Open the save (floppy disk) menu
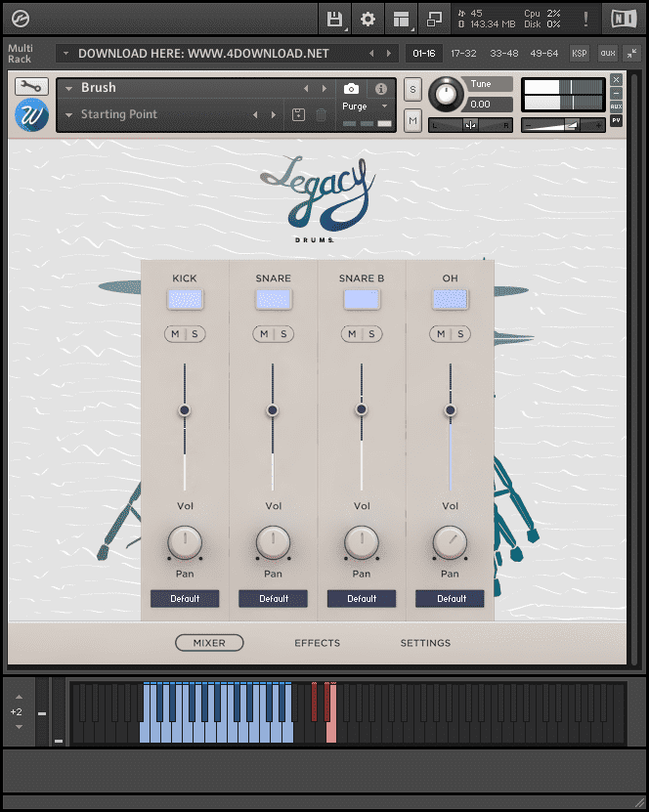 point(335,20)
